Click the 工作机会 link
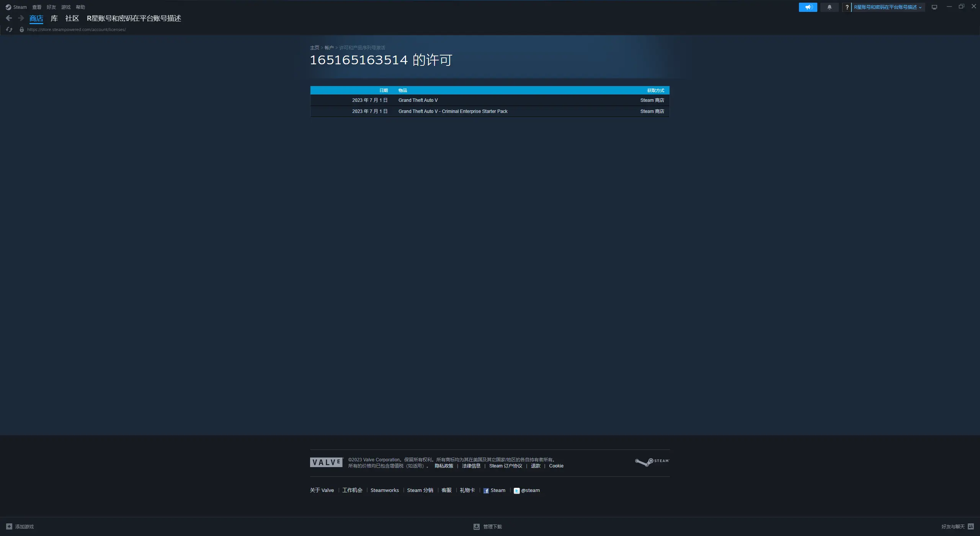 (x=352, y=490)
